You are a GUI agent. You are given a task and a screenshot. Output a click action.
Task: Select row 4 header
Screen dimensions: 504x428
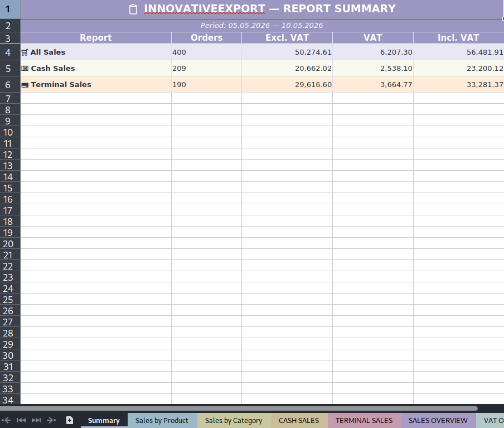10,52
